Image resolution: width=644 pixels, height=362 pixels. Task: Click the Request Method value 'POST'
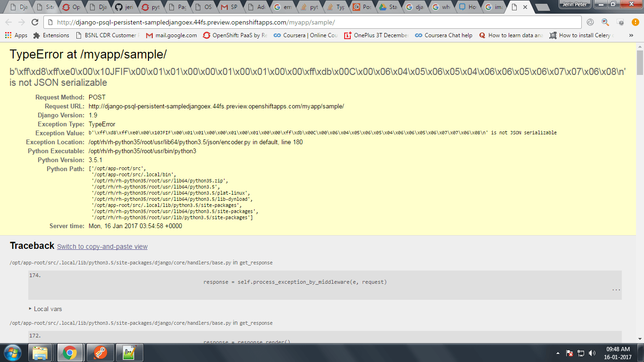pos(97,98)
